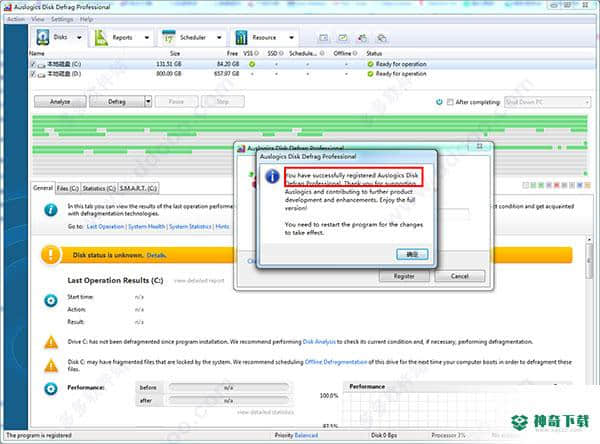Click the Resource usage icon

point(241,38)
